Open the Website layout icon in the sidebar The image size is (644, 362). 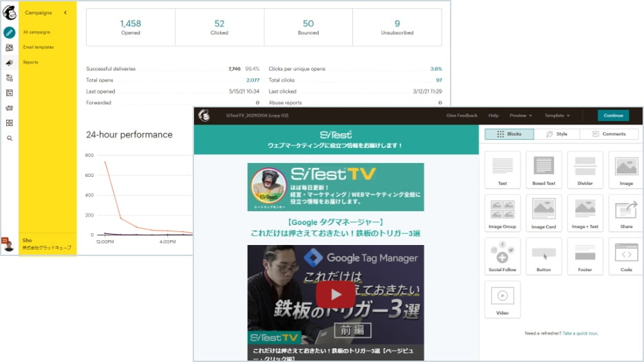pyautogui.click(x=10, y=93)
